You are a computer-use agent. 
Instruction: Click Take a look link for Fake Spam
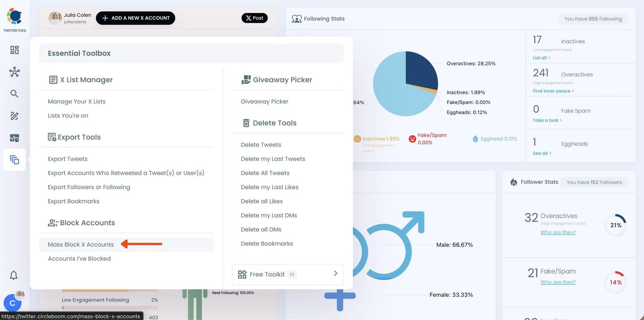pos(547,120)
